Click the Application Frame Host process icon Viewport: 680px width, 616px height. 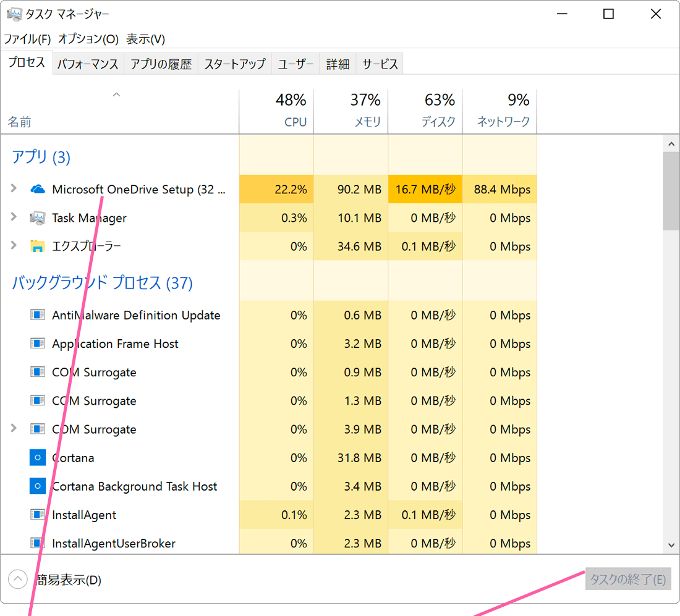tap(38, 344)
